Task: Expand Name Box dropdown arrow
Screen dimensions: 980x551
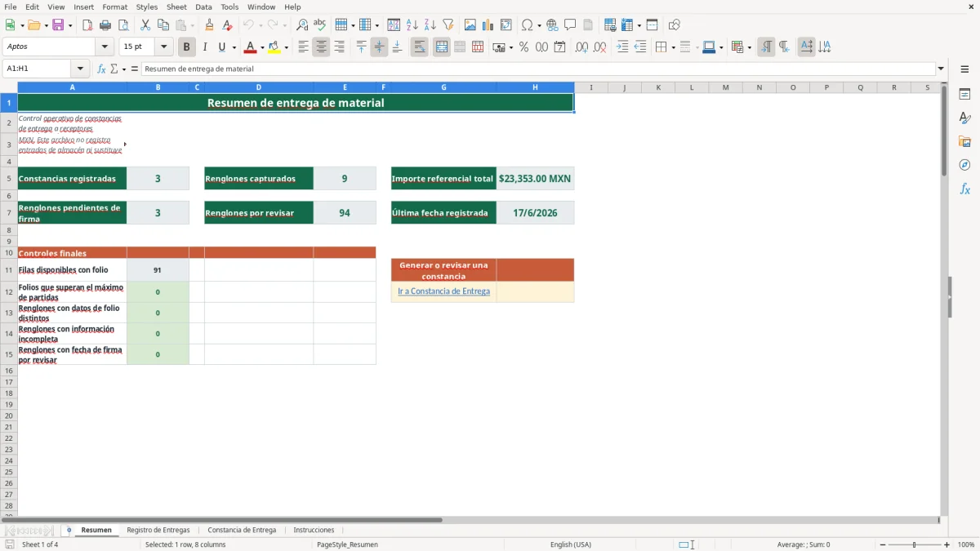Action: 80,69
